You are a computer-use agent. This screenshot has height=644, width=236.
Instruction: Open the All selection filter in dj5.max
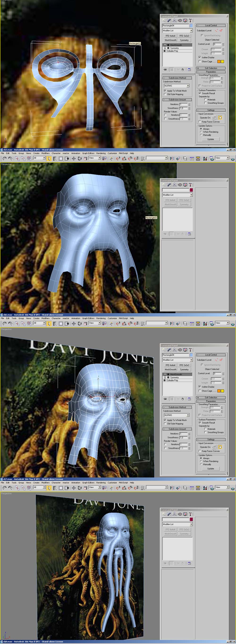tap(39, 158)
